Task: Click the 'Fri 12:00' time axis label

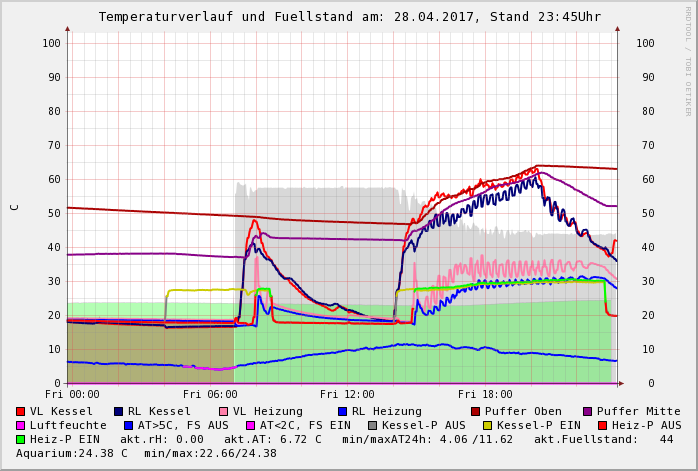Action: [347, 394]
